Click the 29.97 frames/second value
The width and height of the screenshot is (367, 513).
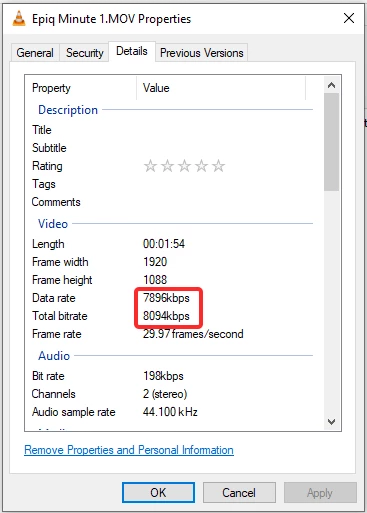(193, 334)
